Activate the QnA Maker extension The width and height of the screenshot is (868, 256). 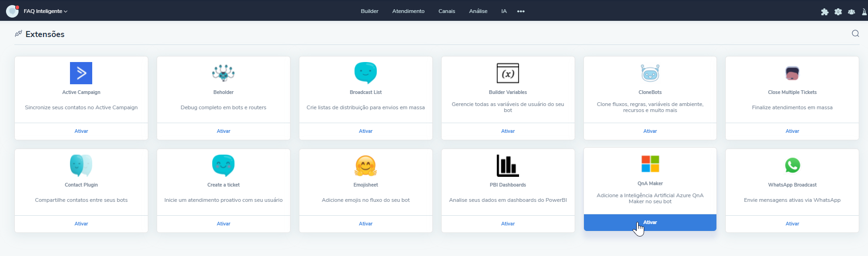click(650, 222)
